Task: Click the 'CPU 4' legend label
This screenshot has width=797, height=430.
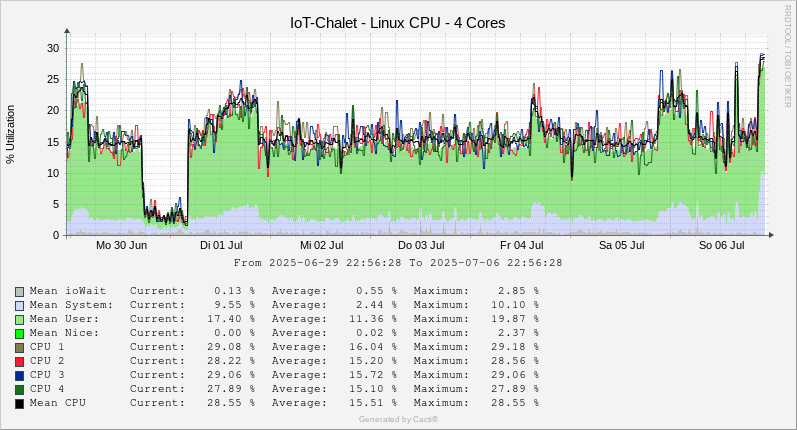Action: [x=47, y=389]
